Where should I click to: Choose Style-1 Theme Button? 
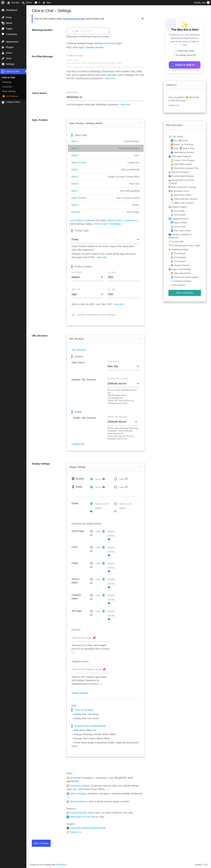(106, 141)
